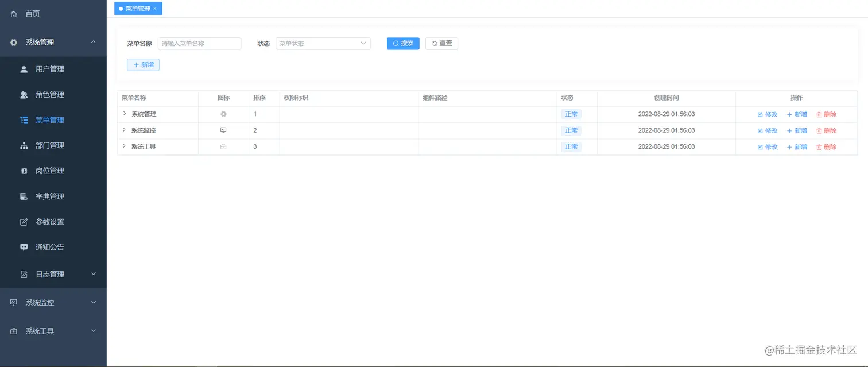Screen dimensions: 868x367
Task: Click the toolbox icon beside sidebar 系统工具
Action: coord(14,331)
